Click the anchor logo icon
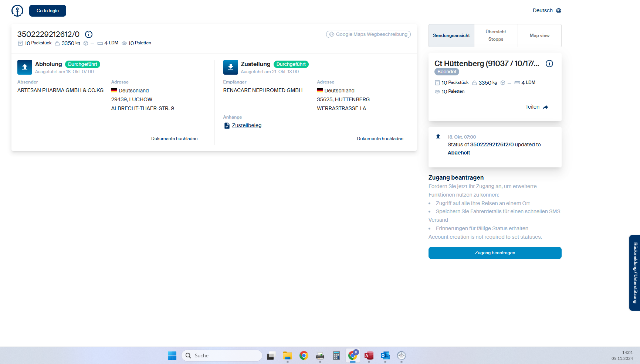This screenshot has width=640, height=364. [17, 11]
